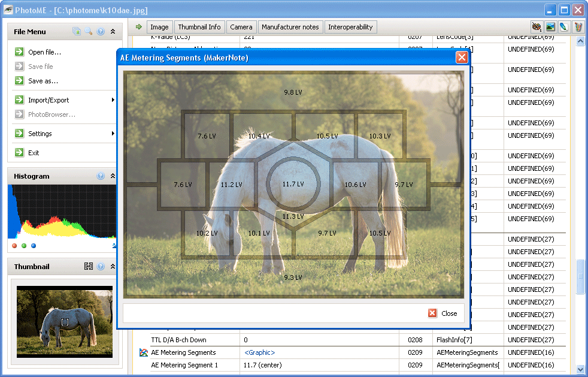Click the histogram graph display

pos(62,212)
